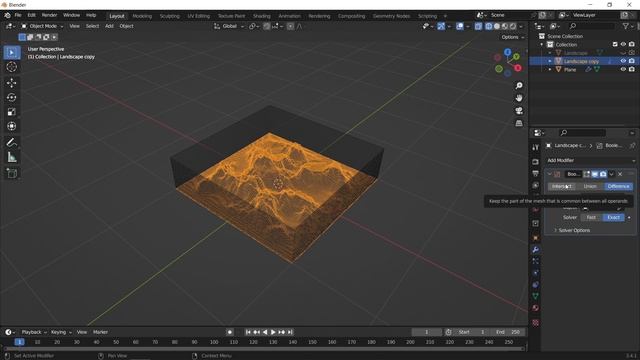Screen dimensions: 640x360
Task: Toggle camera view icon in viewport
Action: pyautogui.click(x=519, y=111)
